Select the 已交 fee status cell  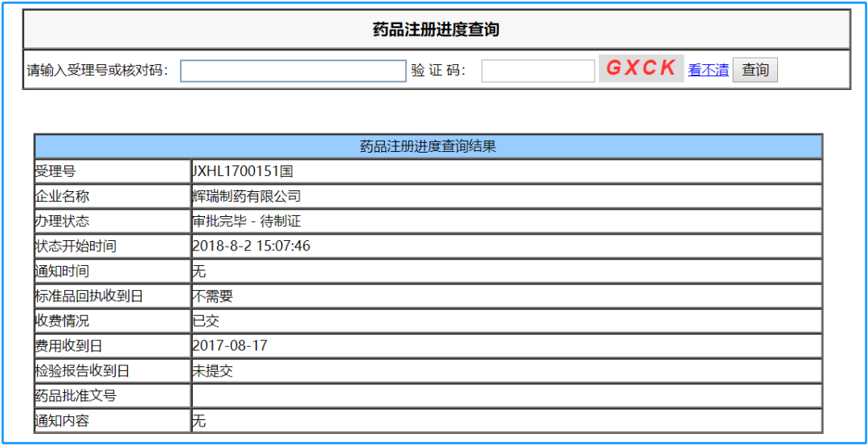coord(206,320)
